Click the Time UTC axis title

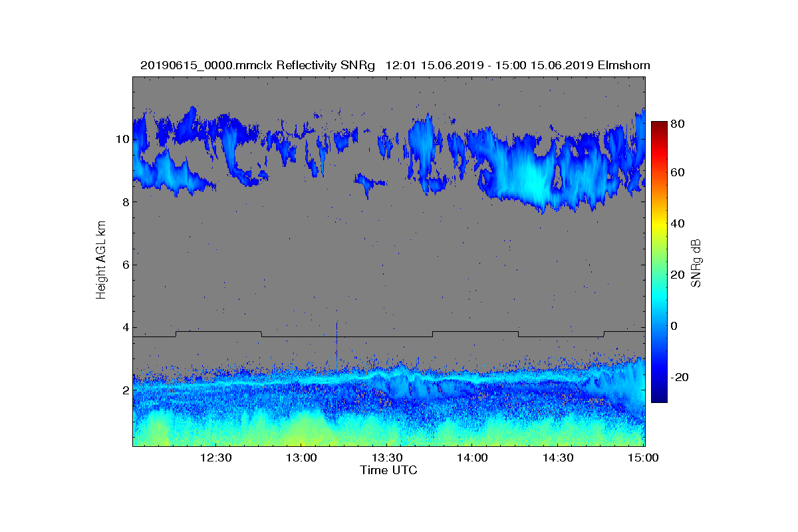click(x=389, y=470)
